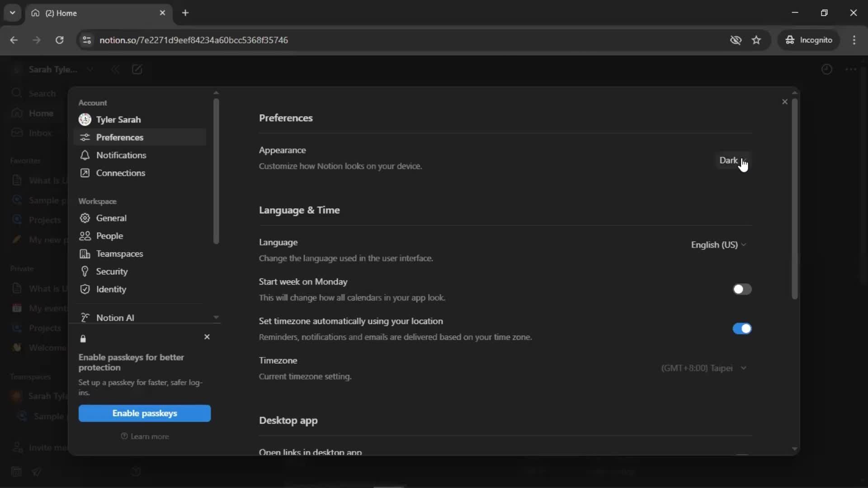The image size is (868, 488).
Task: Open a new browser tab
Action: (x=185, y=13)
